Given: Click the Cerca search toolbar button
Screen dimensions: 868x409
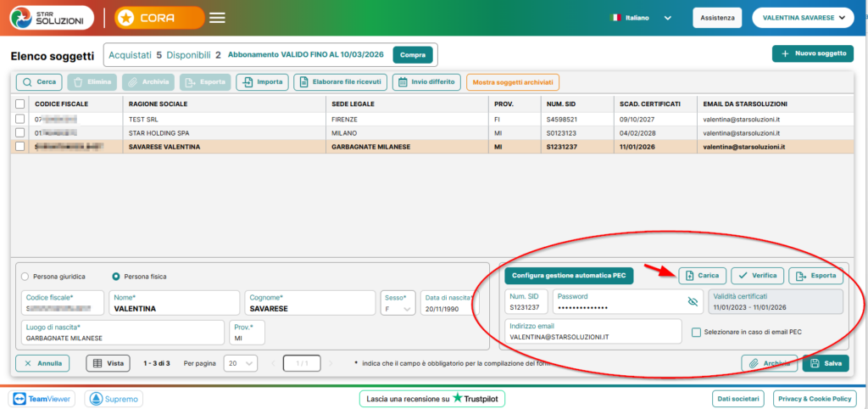Looking at the screenshot, I should click(39, 82).
